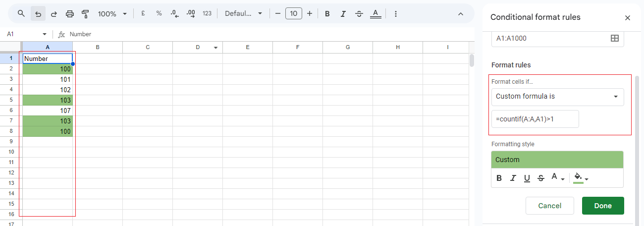Print the spreadsheet
The width and height of the screenshot is (644, 226).
pyautogui.click(x=70, y=13)
